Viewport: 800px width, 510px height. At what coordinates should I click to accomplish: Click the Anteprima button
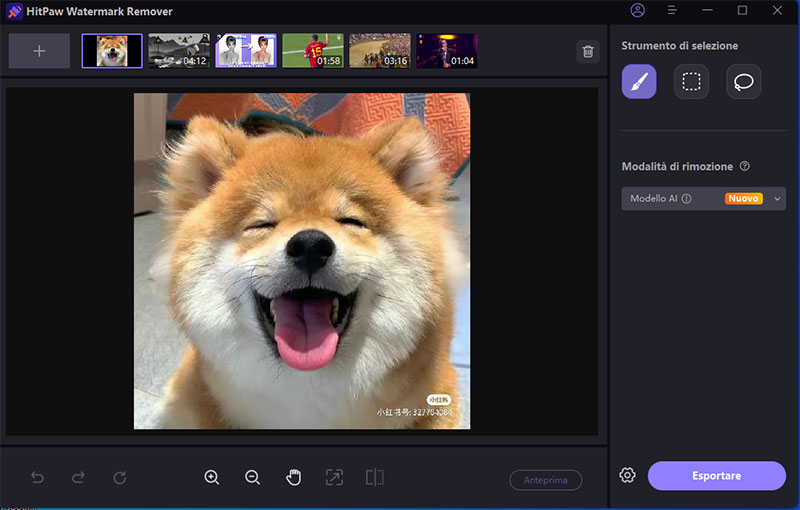(x=545, y=480)
